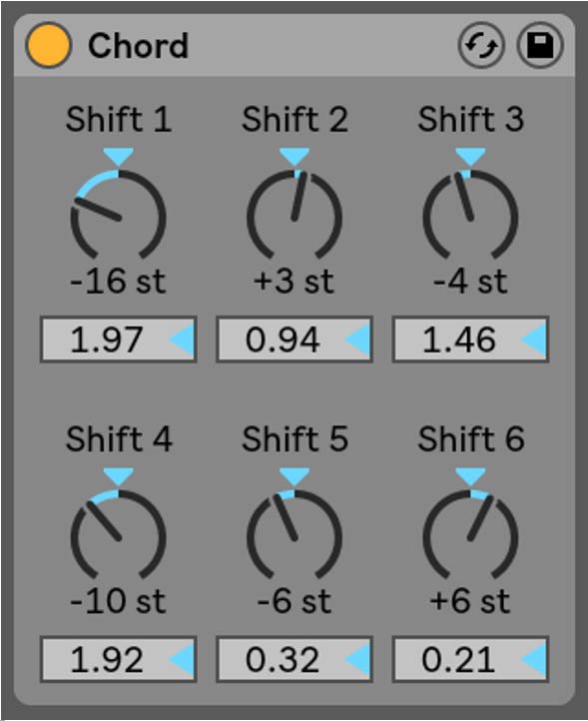The image size is (588, 721).
Task: Click the Chord device title
Action: pyautogui.click(x=138, y=46)
